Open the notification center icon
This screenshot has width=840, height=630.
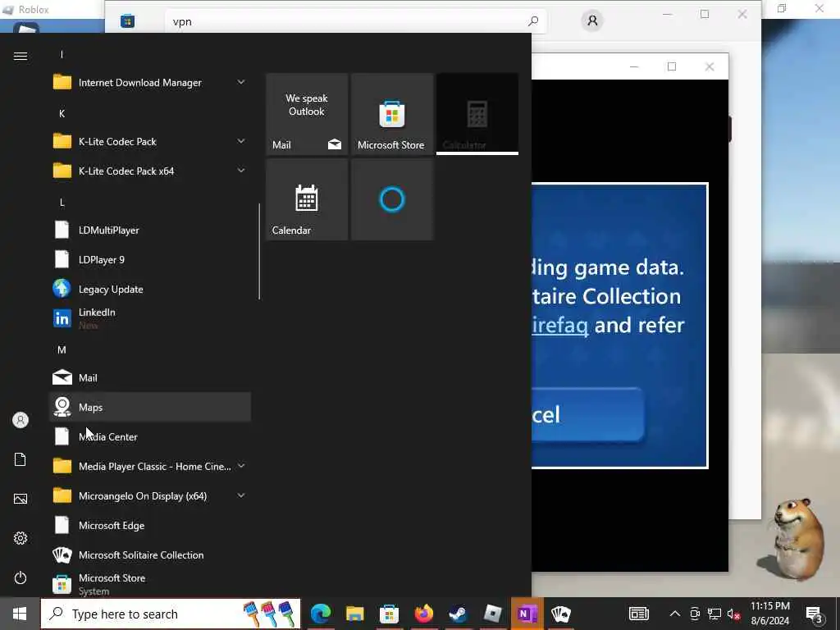815,614
